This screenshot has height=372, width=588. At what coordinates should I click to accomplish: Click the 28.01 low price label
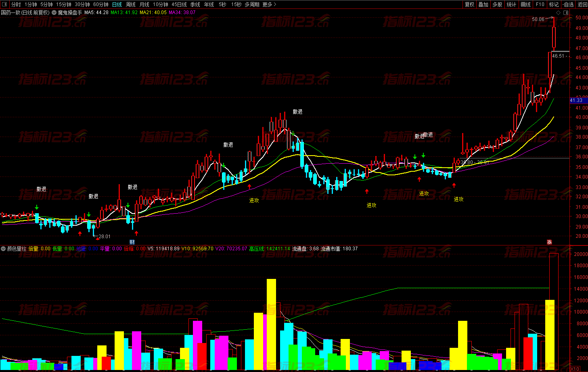[x=105, y=237]
